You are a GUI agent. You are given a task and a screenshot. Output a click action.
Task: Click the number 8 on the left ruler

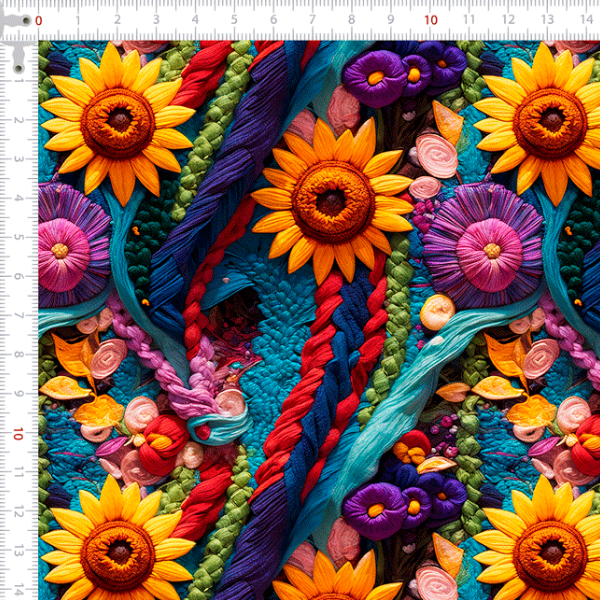(x=18, y=355)
